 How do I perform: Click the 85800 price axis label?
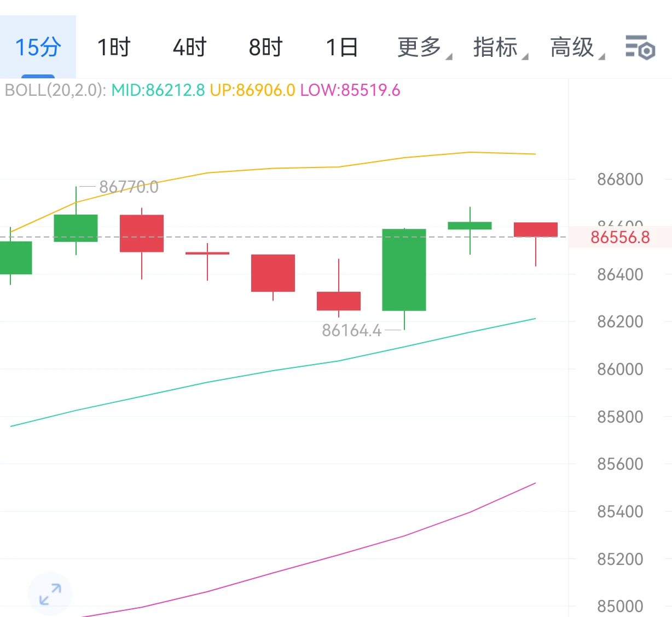point(620,417)
